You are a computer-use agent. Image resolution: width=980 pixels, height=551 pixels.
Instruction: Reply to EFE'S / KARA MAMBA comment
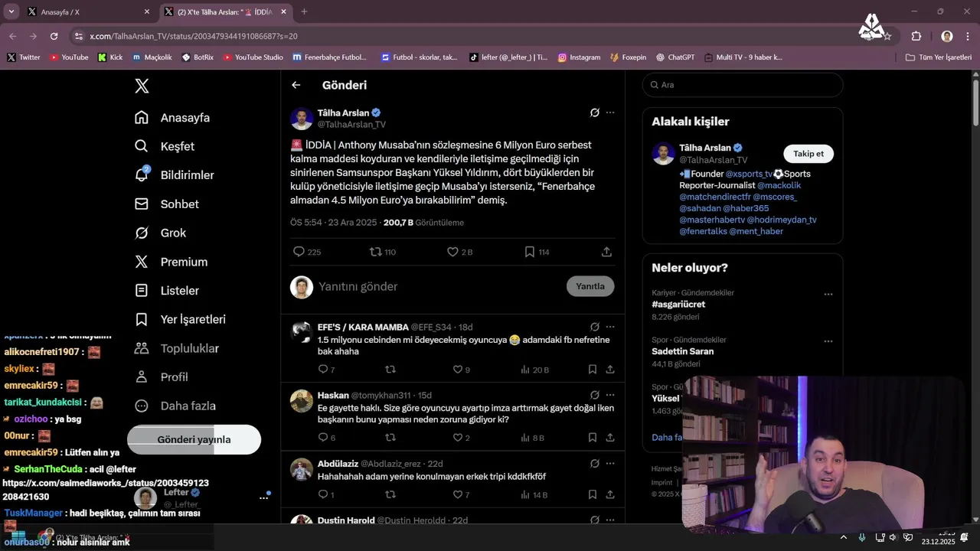click(322, 370)
